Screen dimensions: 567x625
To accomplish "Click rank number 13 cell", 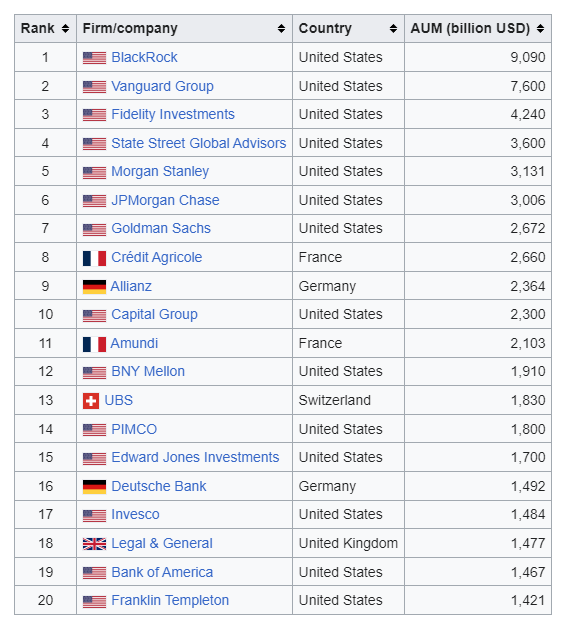I will click(45, 401).
